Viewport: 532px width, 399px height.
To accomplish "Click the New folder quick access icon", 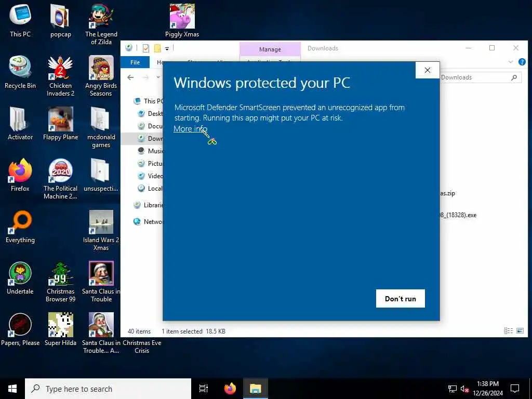I will tap(157, 48).
